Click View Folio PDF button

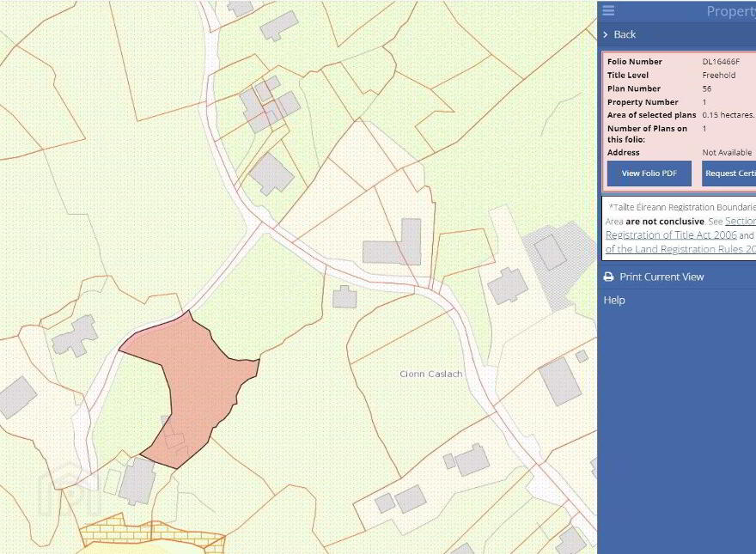point(649,174)
